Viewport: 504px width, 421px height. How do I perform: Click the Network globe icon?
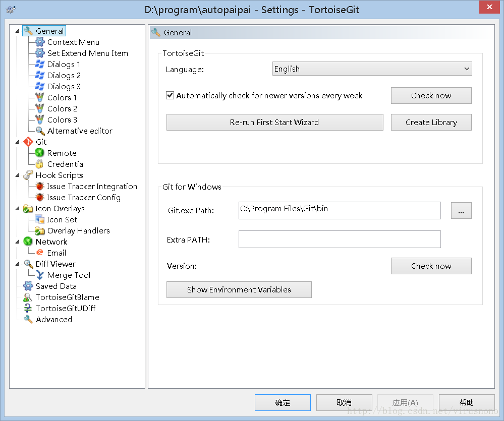(x=28, y=242)
